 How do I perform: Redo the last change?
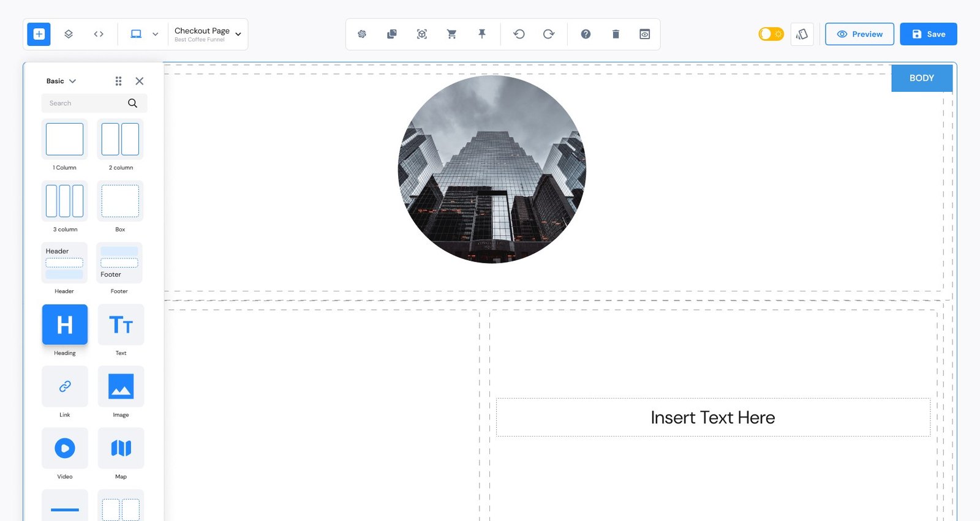[x=549, y=34]
